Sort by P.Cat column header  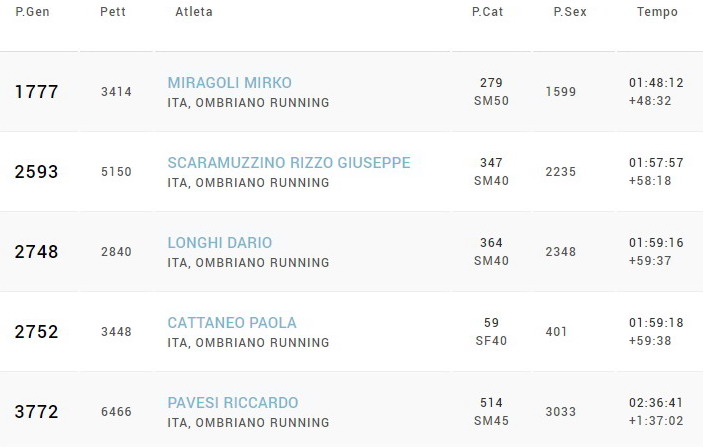coord(487,12)
